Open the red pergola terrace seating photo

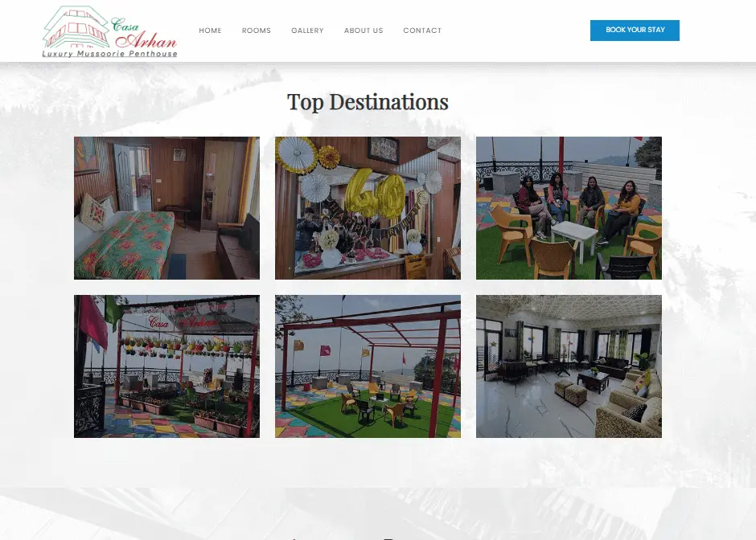[368, 366]
